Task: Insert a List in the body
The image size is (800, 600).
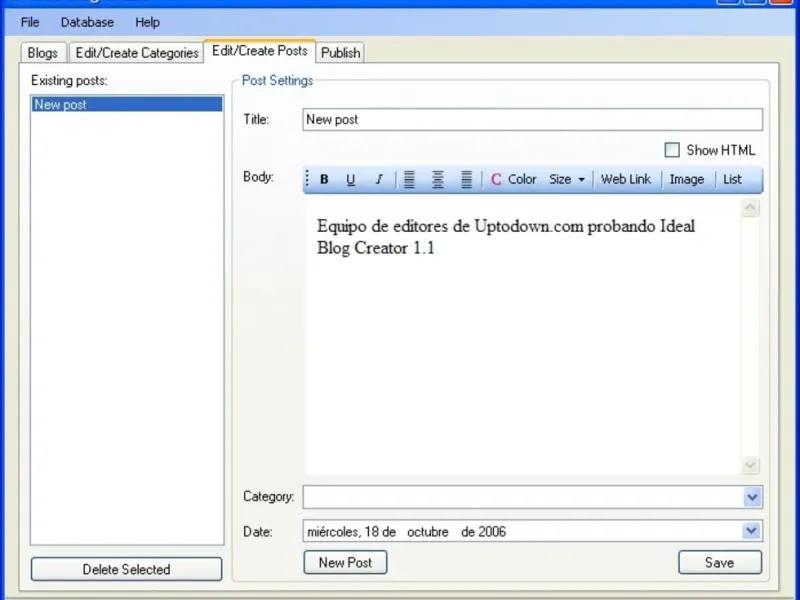Action: pyautogui.click(x=732, y=180)
